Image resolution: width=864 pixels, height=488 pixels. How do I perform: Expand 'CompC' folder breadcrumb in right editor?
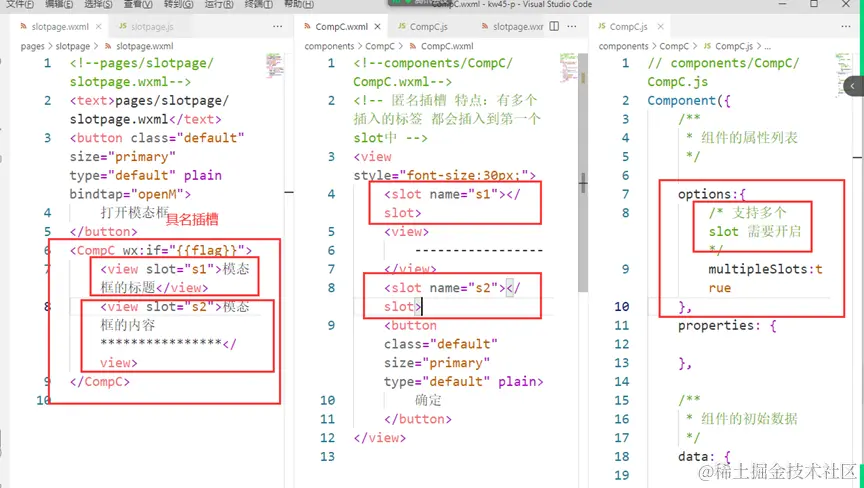(x=674, y=46)
